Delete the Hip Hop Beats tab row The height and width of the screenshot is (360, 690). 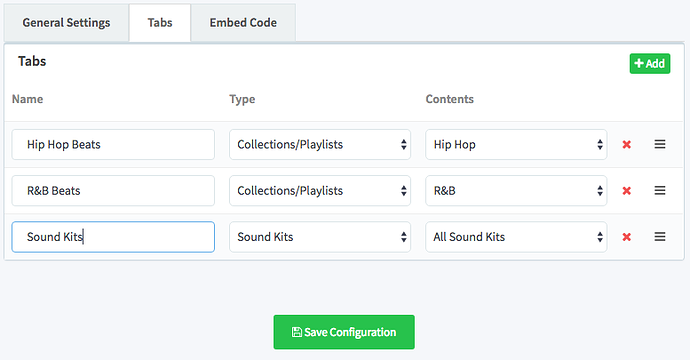[627, 144]
